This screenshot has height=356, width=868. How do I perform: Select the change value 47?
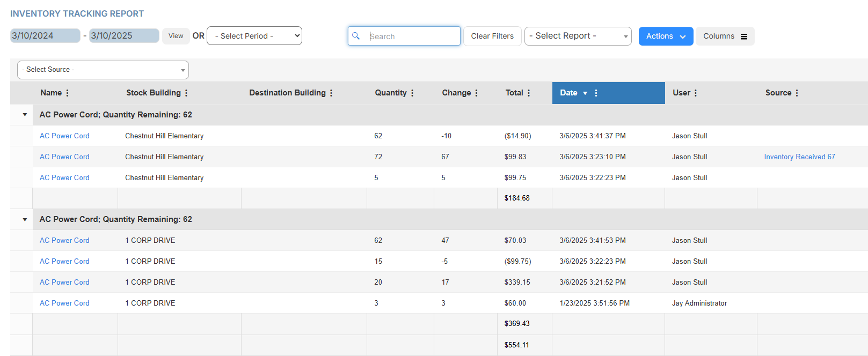point(445,240)
